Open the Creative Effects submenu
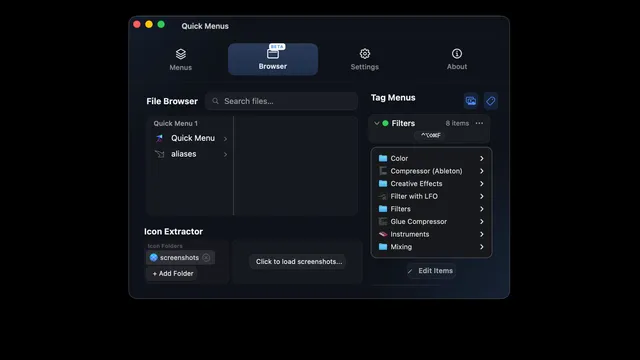This screenshot has width=640, height=360. pyautogui.click(x=431, y=184)
